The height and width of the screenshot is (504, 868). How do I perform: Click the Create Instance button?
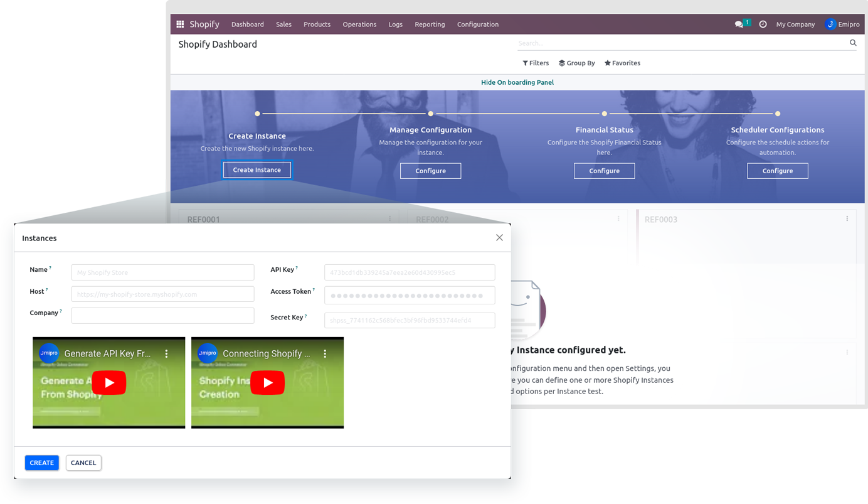click(257, 169)
